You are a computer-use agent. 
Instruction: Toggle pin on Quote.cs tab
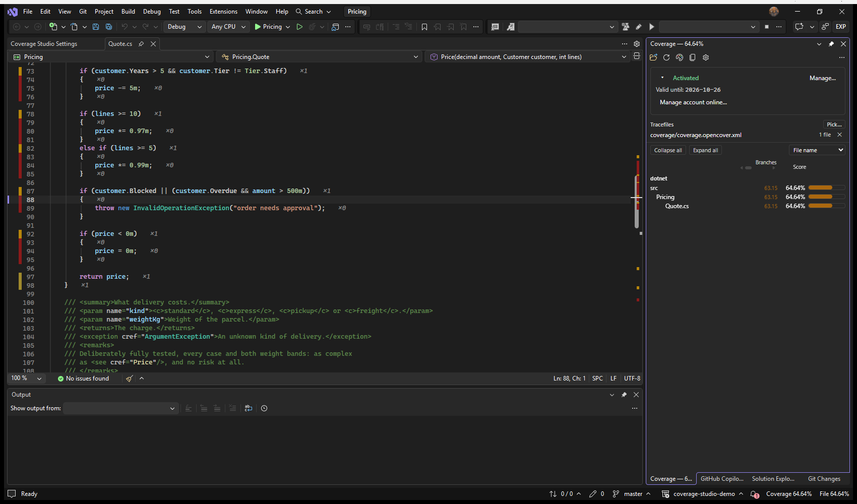141,44
